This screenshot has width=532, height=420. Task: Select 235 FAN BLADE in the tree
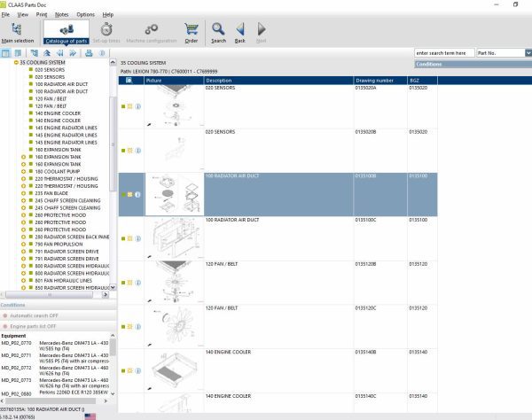coord(51,193)
